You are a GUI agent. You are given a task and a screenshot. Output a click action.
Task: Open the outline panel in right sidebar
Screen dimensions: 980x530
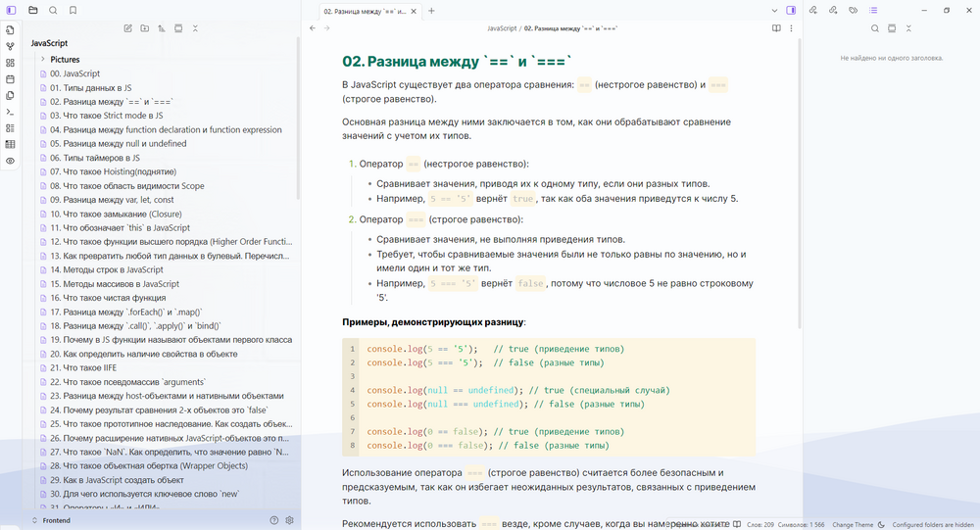874,10
